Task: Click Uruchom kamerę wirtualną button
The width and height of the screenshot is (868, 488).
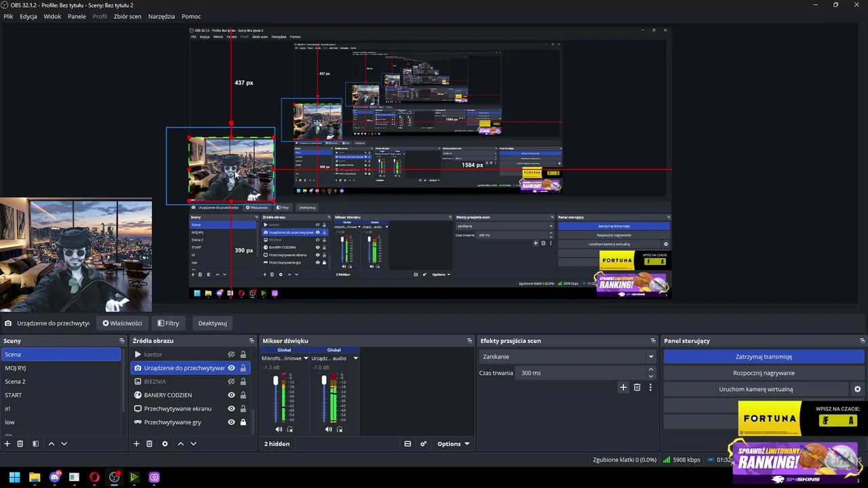Action: (755, 389)
